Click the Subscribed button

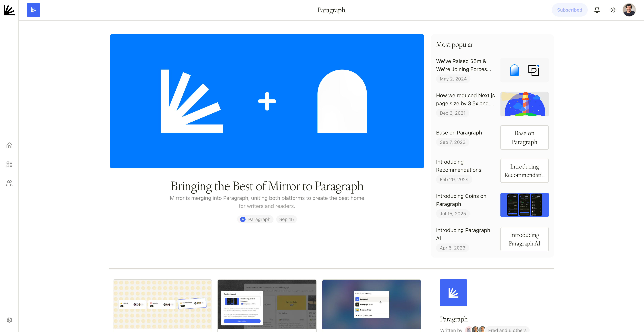coord(569,10)
